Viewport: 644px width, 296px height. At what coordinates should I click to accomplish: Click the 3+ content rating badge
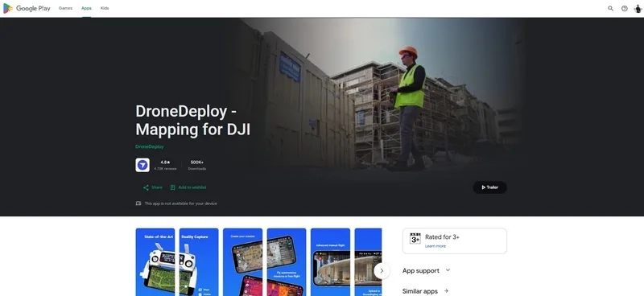click(415, 238)
